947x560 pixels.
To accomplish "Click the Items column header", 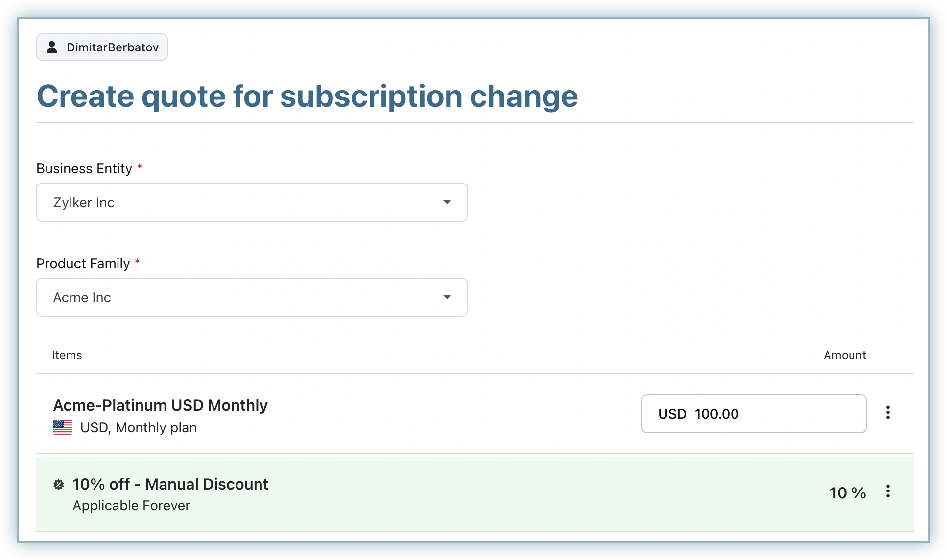I will tap(67, 355).
